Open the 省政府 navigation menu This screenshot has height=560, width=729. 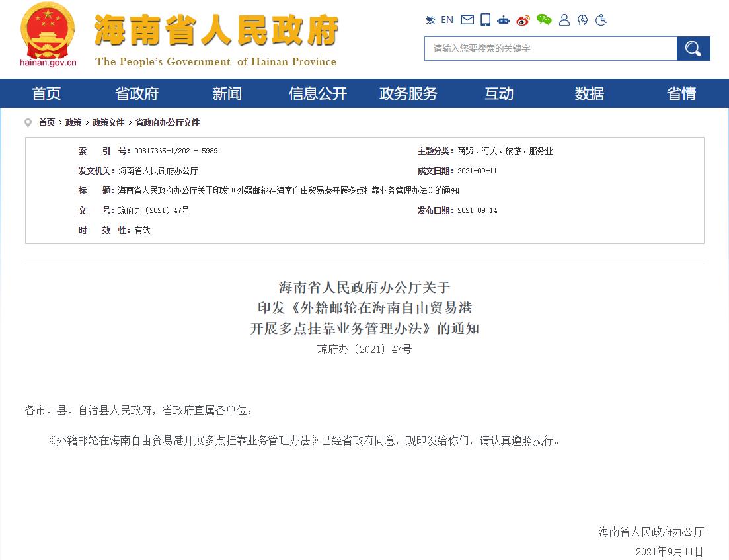137,94
